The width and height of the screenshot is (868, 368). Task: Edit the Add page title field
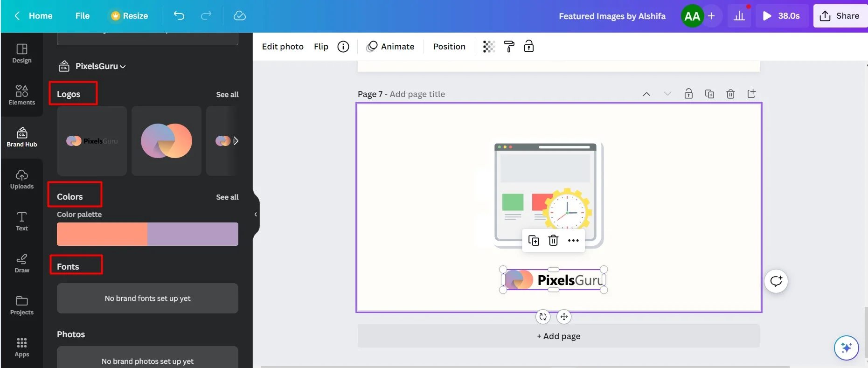pyautogui.click(x=417, y=94)
